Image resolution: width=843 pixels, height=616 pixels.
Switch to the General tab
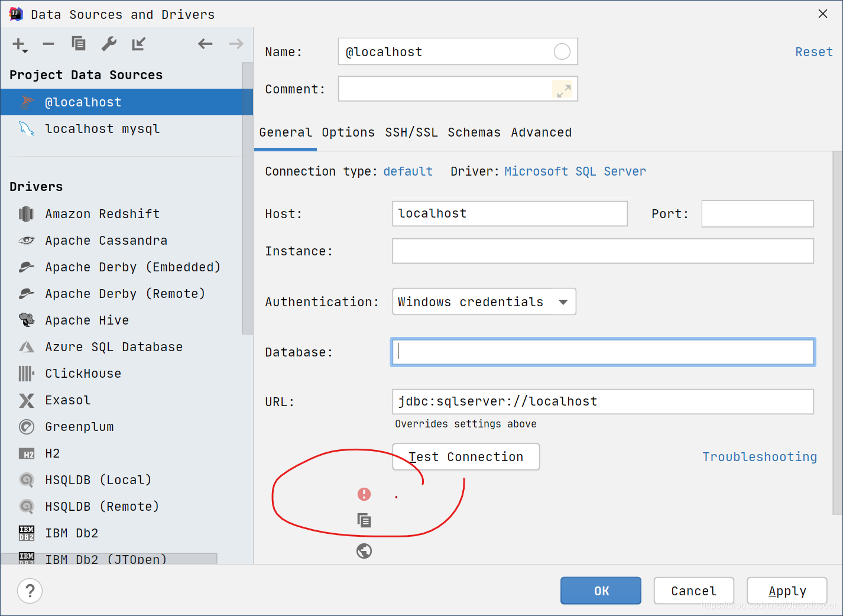286,132
